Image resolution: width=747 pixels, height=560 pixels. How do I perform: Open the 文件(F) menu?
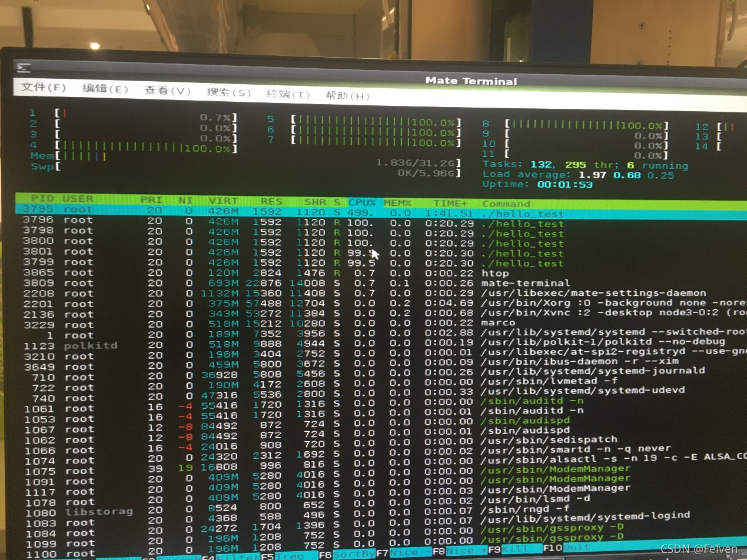(44, 88)
